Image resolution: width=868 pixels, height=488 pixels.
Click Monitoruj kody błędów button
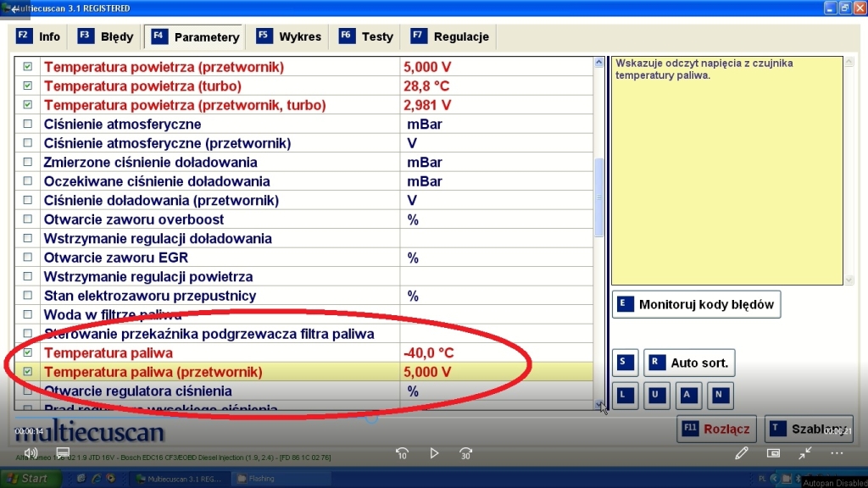click(x=697, y=304)
